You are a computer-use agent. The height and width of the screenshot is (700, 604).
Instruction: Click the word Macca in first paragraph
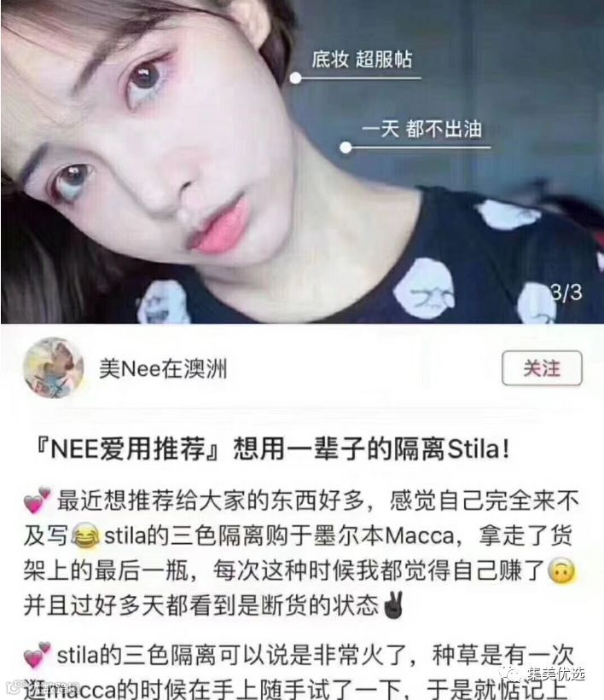click(420, 535)
